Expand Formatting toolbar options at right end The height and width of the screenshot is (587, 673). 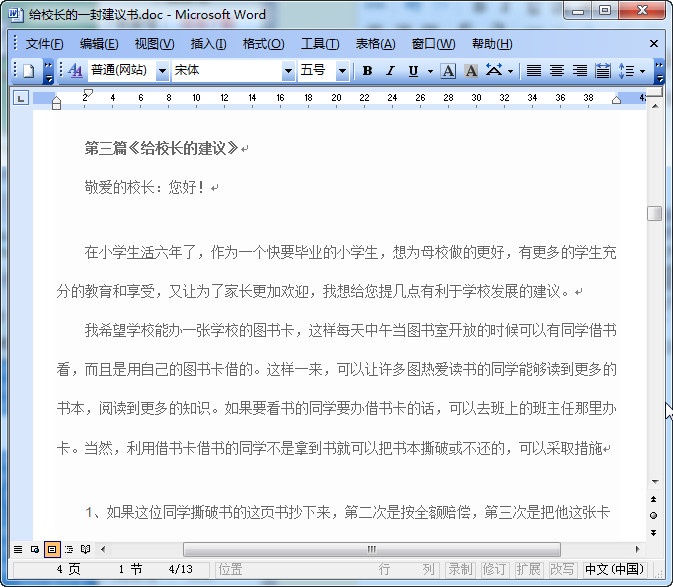point(659,71)
